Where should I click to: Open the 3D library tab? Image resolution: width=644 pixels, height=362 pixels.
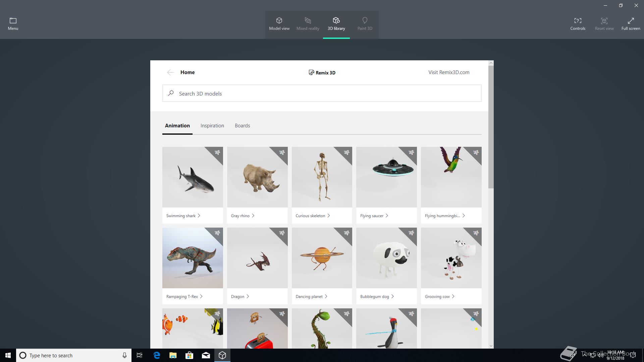[336, 24]
